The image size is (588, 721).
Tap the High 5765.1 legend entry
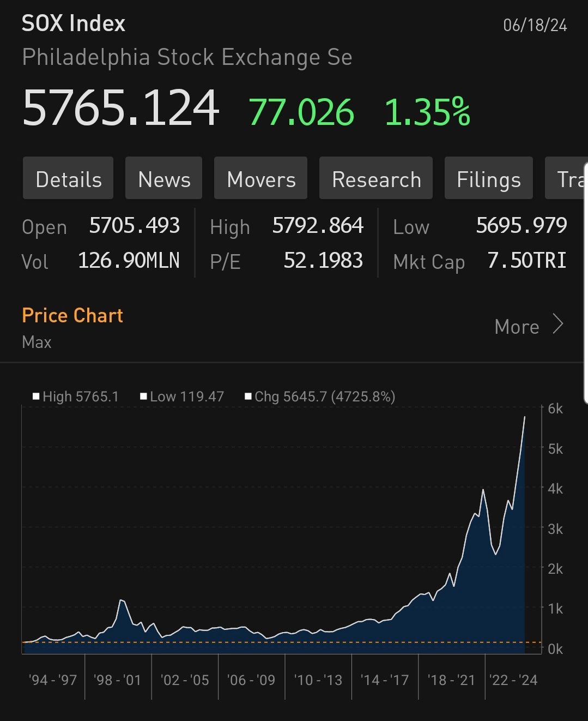(76, 396)
